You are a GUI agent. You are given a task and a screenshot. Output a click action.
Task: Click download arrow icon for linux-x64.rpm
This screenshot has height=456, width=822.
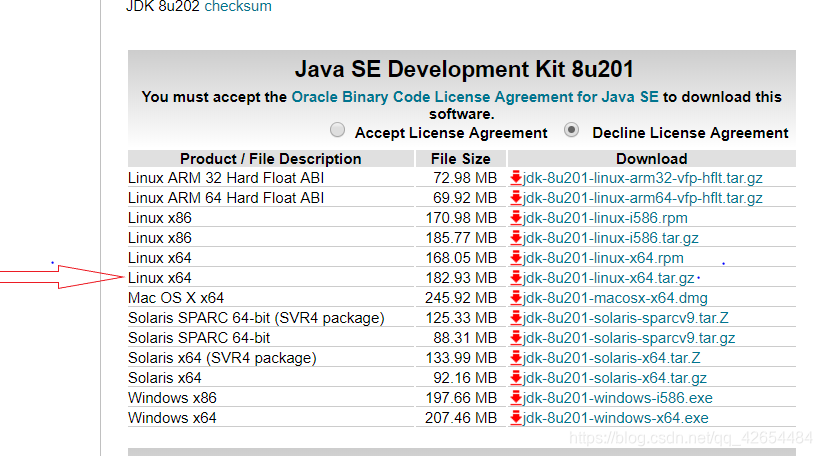(x=516, y=258)
